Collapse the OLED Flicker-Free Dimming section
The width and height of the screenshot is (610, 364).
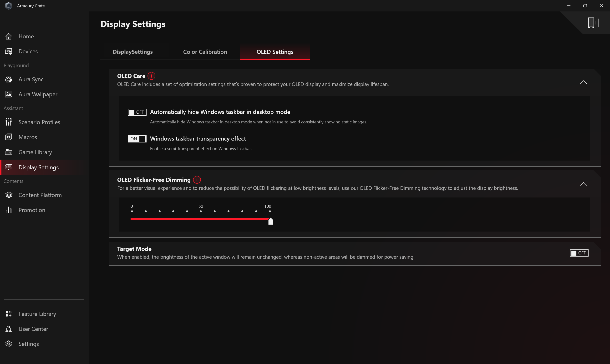pyautogui.click(x=583, y=184)
